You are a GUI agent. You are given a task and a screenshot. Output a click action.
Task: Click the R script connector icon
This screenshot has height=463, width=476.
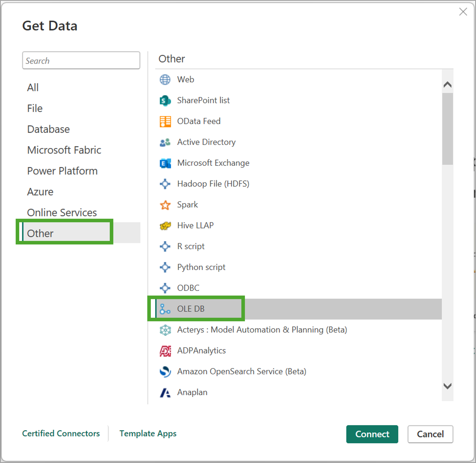pyautogui.click(x=165, y=246)
